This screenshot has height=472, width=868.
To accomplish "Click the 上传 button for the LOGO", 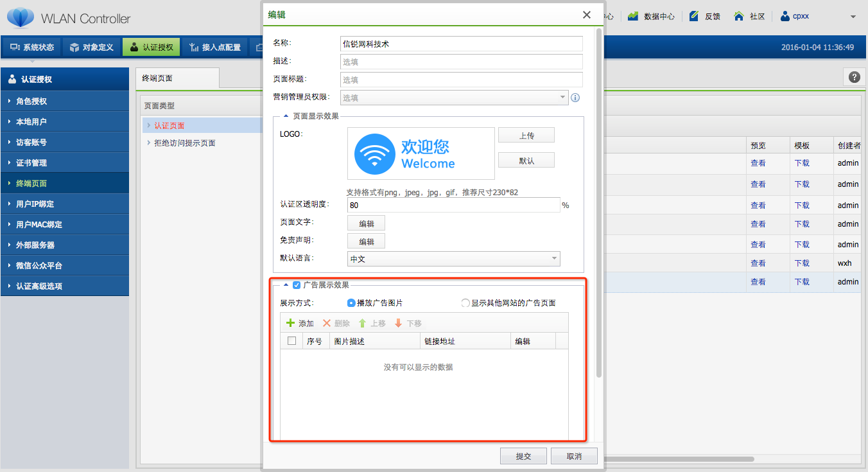I will point(526,135).
